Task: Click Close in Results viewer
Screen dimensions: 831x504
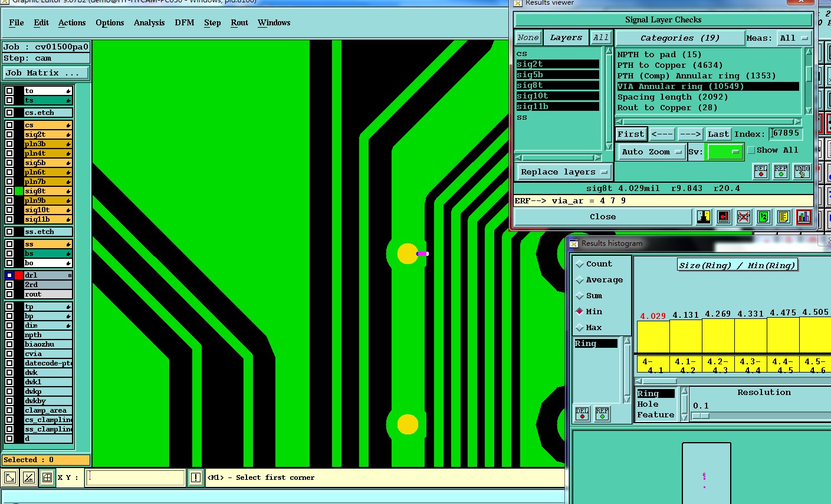Action: point(603,217)
